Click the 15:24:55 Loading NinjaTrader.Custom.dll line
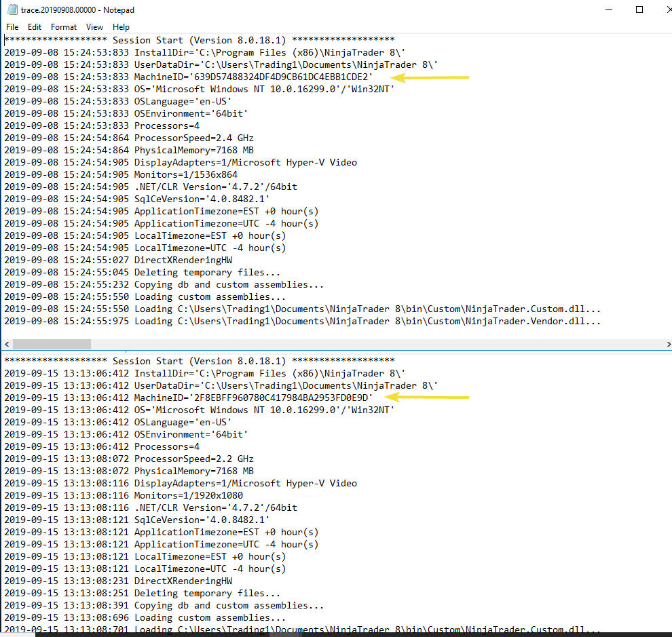Screen dimensions: 672x637 [x=303, y=309]
